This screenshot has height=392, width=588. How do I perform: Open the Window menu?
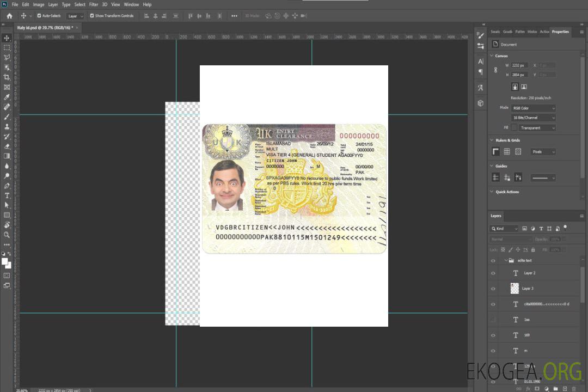(131, 4)
